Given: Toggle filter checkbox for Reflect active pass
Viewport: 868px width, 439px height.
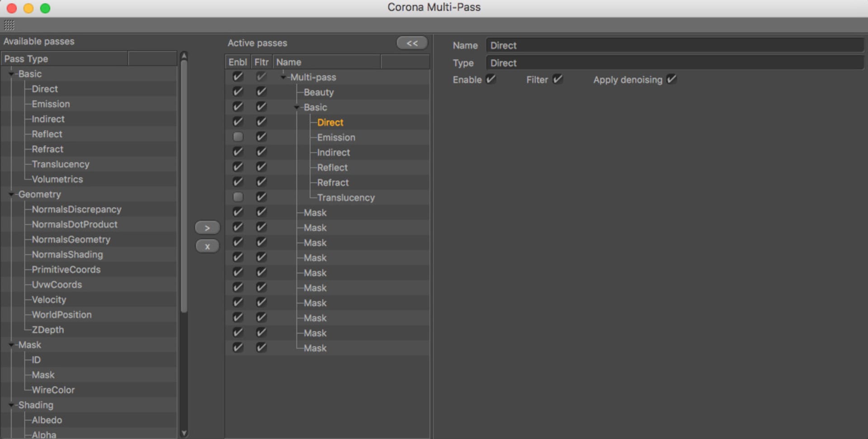Looking at the screenshot, I should [261, 167].
